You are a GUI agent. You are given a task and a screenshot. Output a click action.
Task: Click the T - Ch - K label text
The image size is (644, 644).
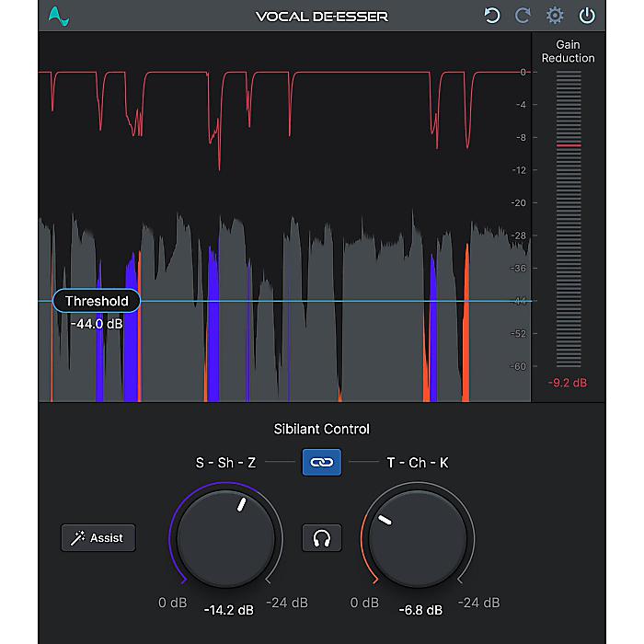(417, 462)
